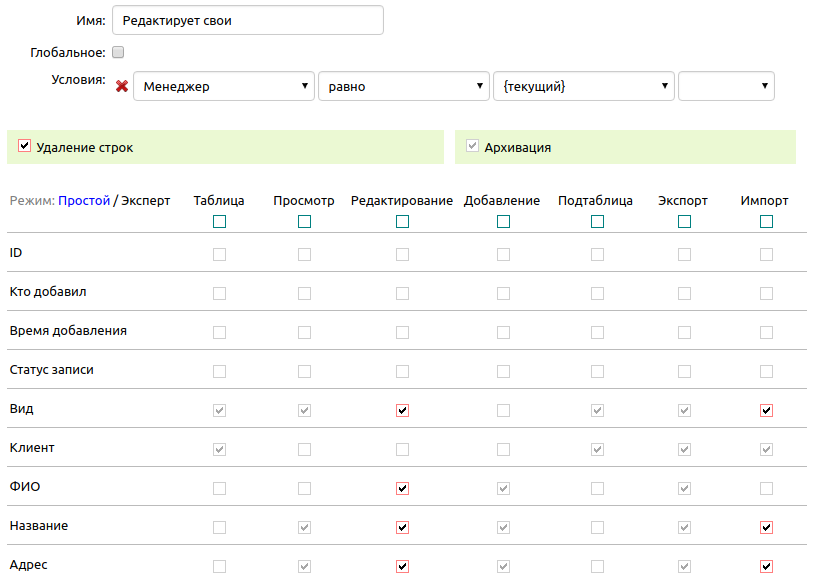Screen dimensions: 813x582
Task: Remove the Менеджер condition with red X
Action: click(122, 87)
